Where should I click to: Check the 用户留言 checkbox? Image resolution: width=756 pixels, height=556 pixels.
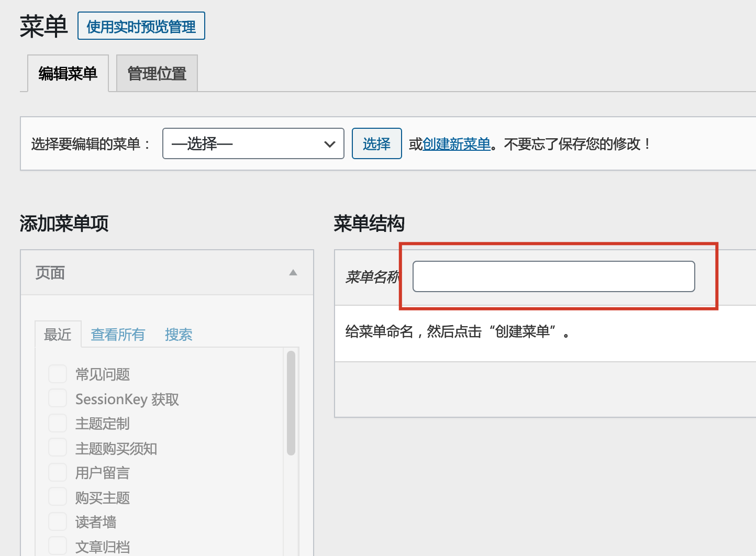[58, 473]
